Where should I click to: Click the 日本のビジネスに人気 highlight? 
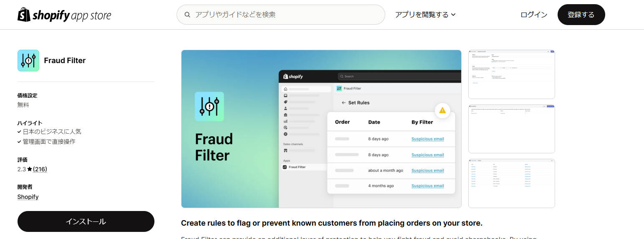[52, 132]
